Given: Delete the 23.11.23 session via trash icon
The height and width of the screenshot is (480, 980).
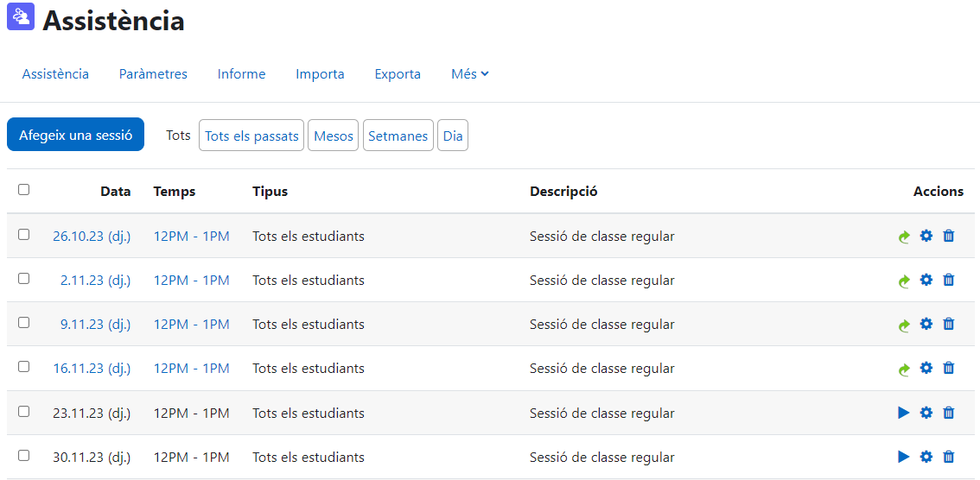Looking at the screenshot, I should (x=949, y=413).
